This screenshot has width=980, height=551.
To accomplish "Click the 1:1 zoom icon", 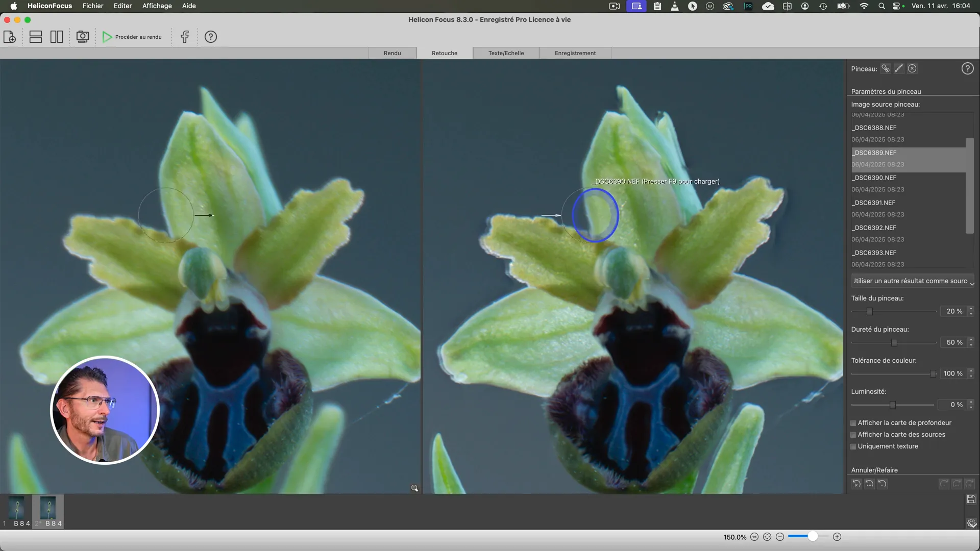I will (x=754, y=537).
